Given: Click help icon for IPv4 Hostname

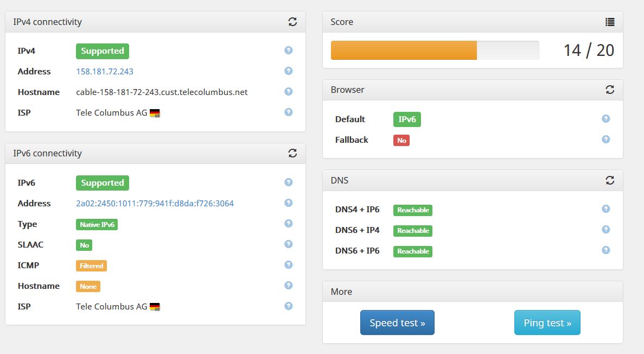Looking at the screenshot, I should (289, 92).
